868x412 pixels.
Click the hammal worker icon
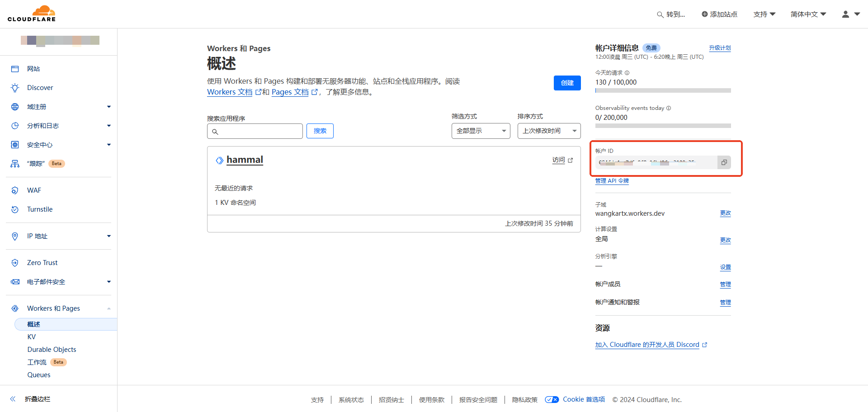click(x=220, y=160)
